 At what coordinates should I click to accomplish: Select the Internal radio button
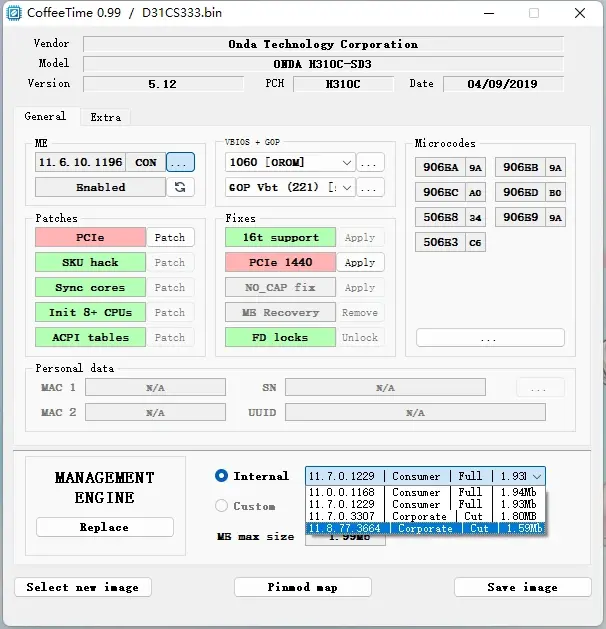[x=221, y=476]
